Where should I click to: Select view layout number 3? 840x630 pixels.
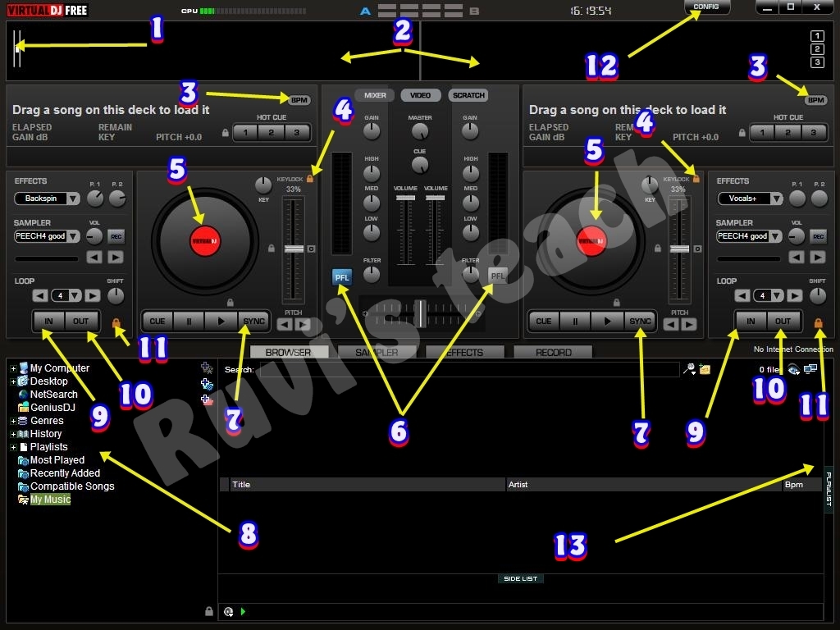817,62
